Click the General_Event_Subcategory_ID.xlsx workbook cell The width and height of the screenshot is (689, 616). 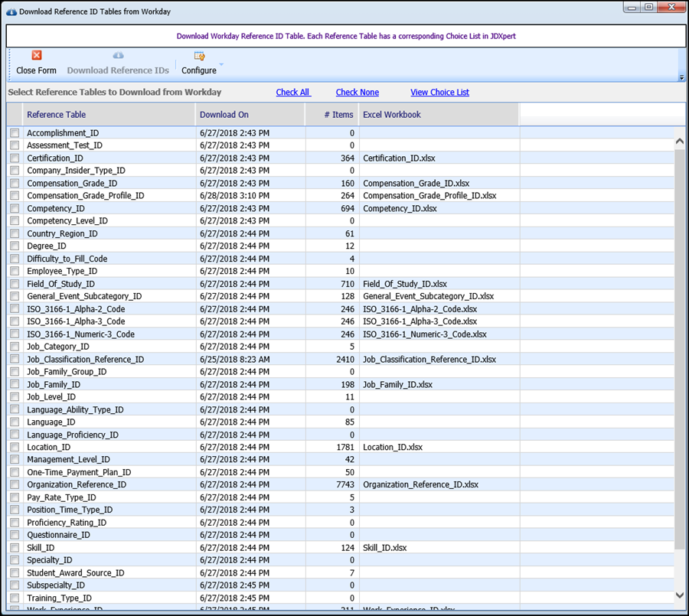(429, 296)
